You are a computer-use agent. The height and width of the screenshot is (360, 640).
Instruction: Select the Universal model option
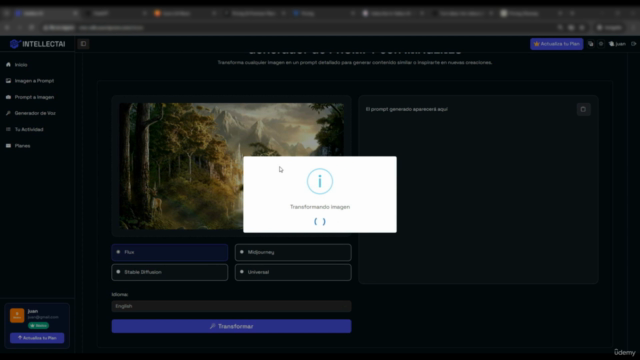pos(293,272)
